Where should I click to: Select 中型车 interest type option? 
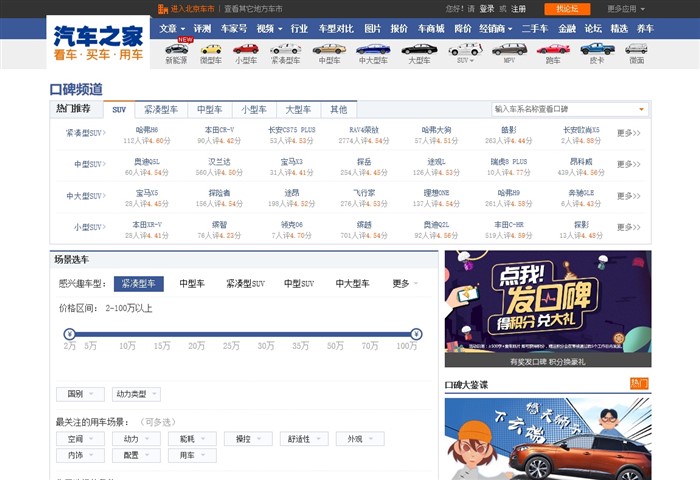(192, 284)
